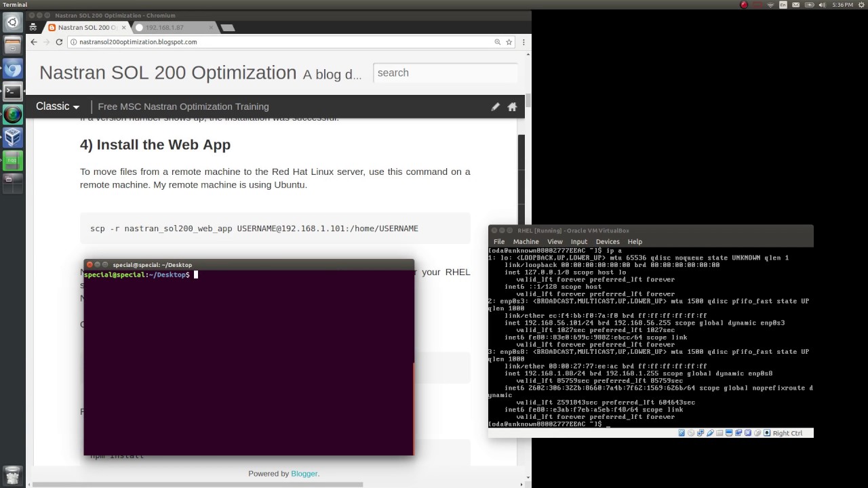
Task: Go back in Chromium browser
Action: [34, 42]
